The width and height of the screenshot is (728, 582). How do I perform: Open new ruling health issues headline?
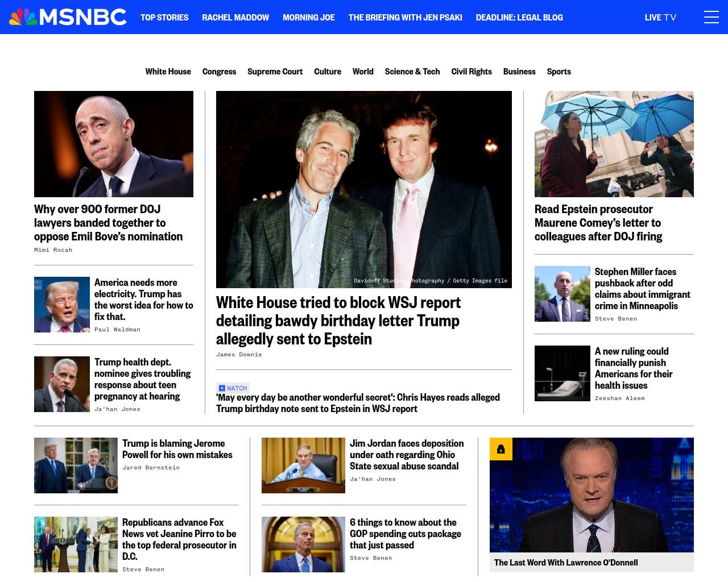(634, 368)
